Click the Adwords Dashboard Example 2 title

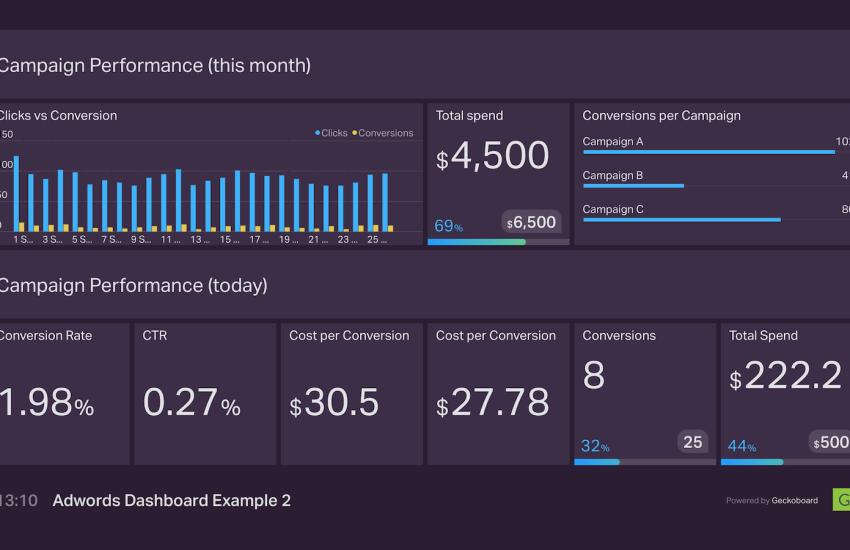pos(171,500)
